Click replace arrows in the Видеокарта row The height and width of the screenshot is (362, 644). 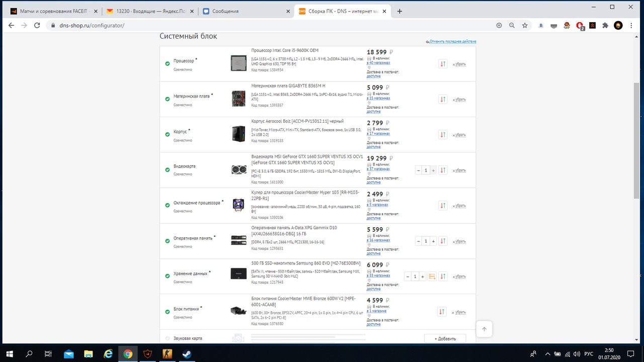[443, 170]
